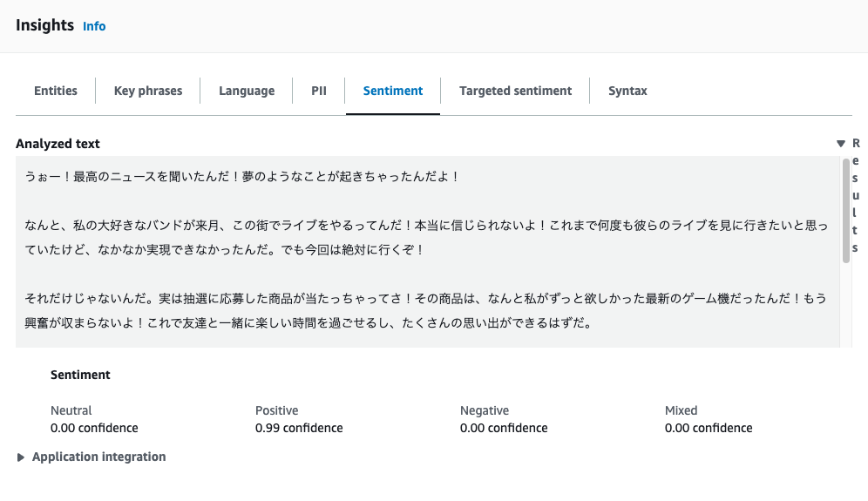Click the Negative 0.00 confidence value
868x501 pixels.
click(504, 428)
